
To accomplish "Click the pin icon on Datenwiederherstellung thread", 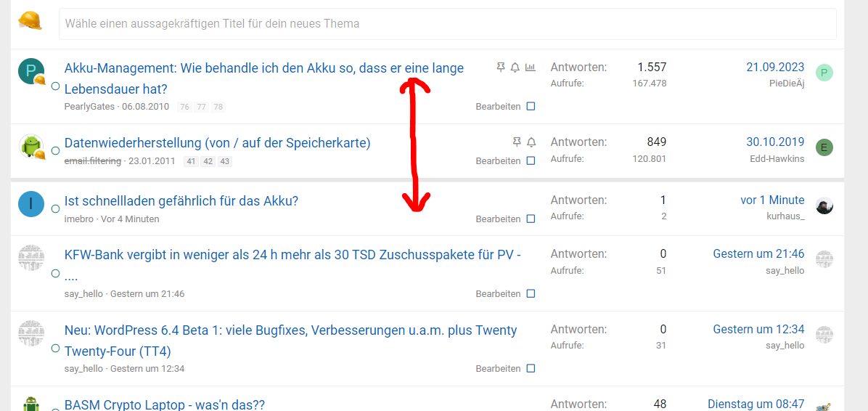I will 517,142.
